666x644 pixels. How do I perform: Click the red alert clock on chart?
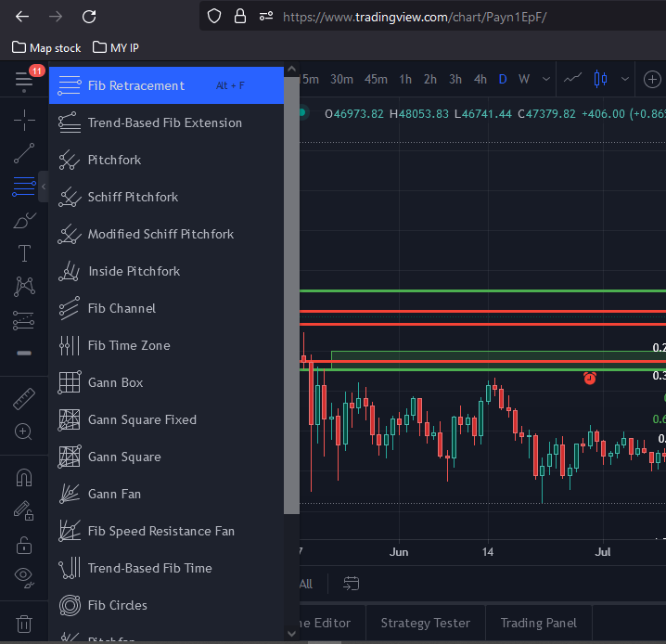point(590,378)
